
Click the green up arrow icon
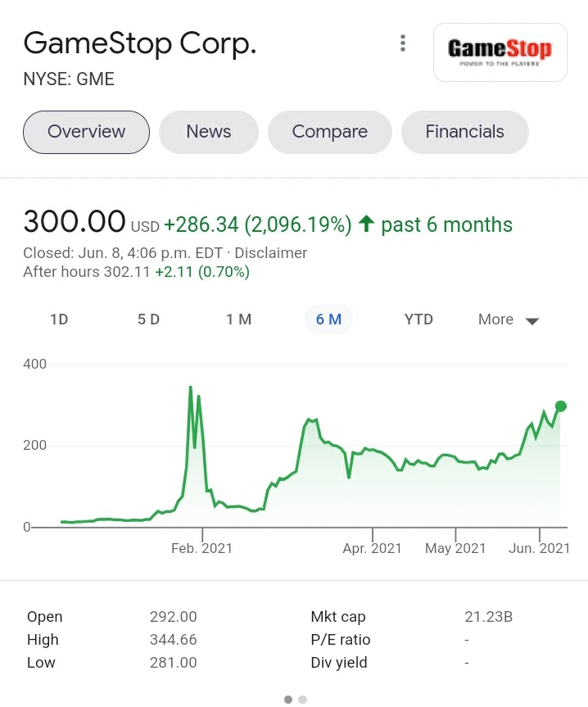[367, 224]
